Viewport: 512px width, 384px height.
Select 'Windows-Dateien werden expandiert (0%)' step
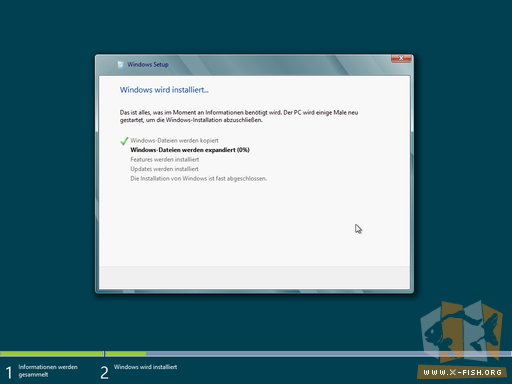(190, 150)
